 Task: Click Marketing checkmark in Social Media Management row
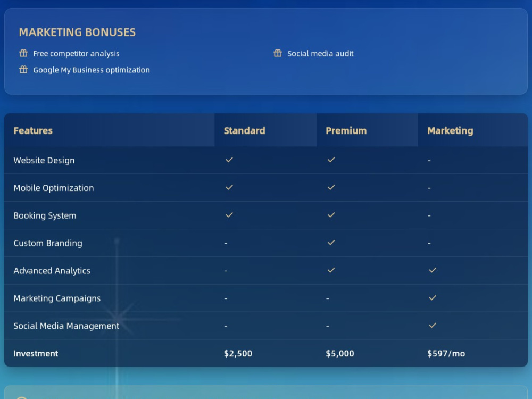coord(433,325)
